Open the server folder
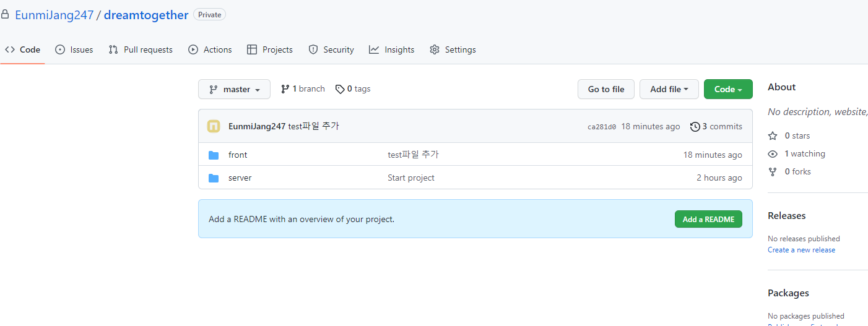 (x=240, y=178)
